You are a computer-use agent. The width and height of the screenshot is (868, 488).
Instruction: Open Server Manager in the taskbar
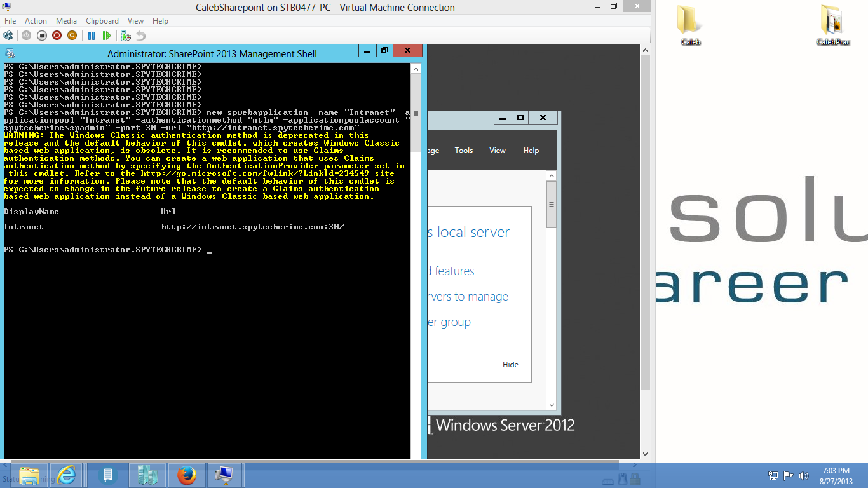click(x=107, y=475)
